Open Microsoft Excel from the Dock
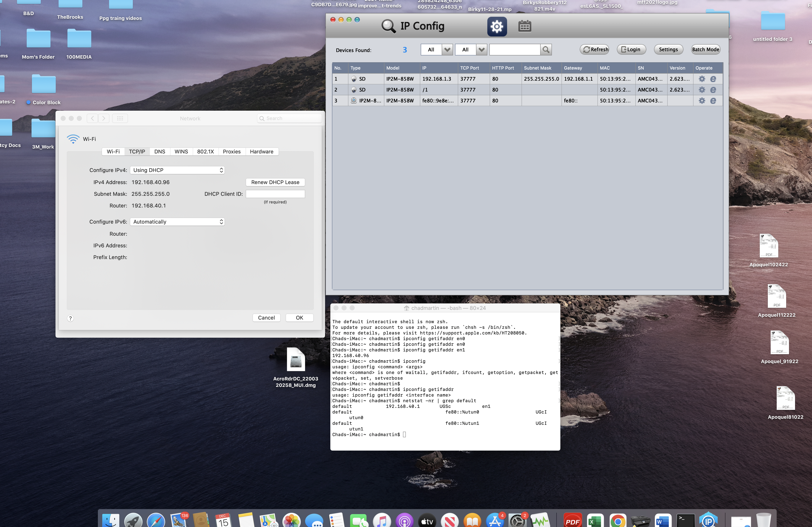The height and width of the screenshot is (527, 812). pos(595,520)
